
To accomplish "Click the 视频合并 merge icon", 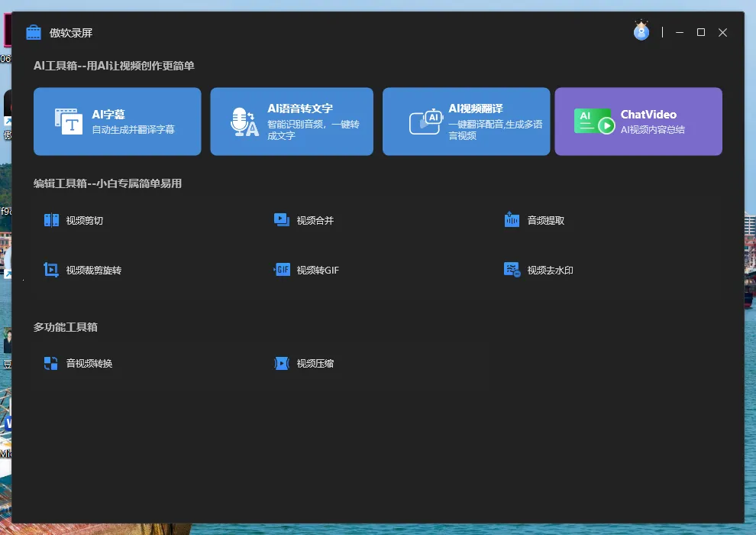I will pyautogui.click(x=282, y=220).
